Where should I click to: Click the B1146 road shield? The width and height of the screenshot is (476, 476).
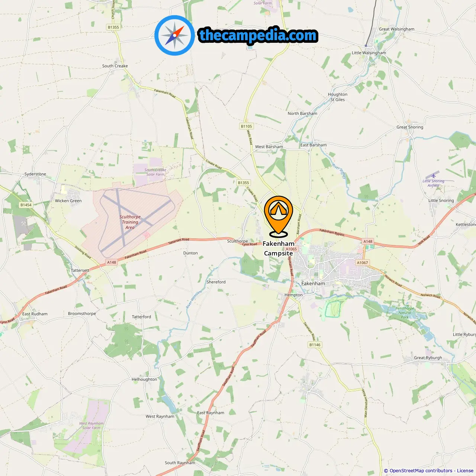(x=315, y=345)
